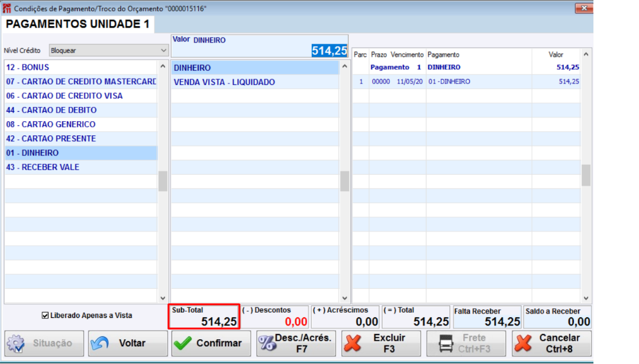Click the red X icon on Excluir F3
The width and height of the screenshot is (639, 364).
(x=353, y=343)
